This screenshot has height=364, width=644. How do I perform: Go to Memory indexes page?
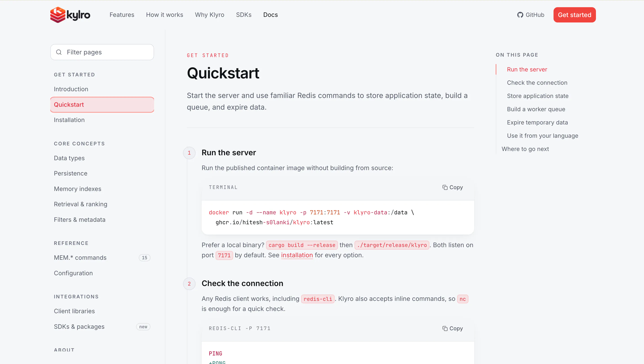(102, 189)
